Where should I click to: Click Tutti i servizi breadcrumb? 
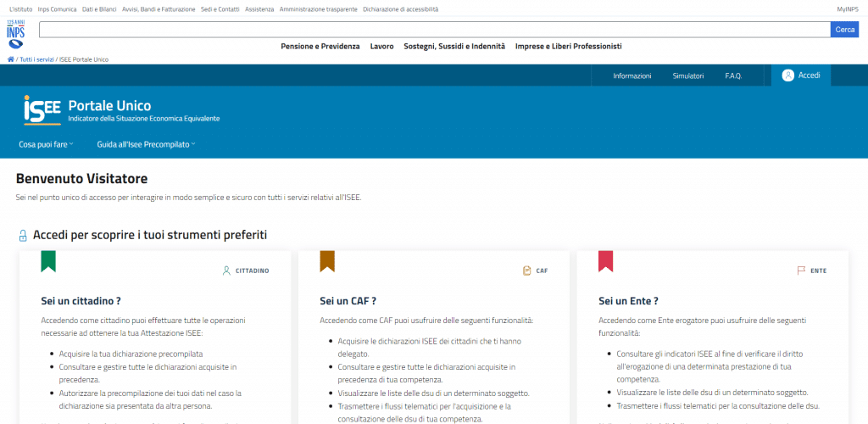(36, 59)
